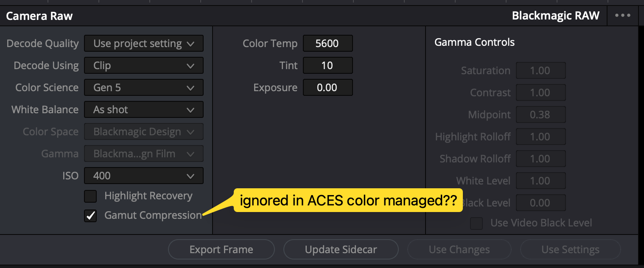644x268 pixels.
Task: Uncheck the Gamut Compression checkbox
Action: pos(90,216)
